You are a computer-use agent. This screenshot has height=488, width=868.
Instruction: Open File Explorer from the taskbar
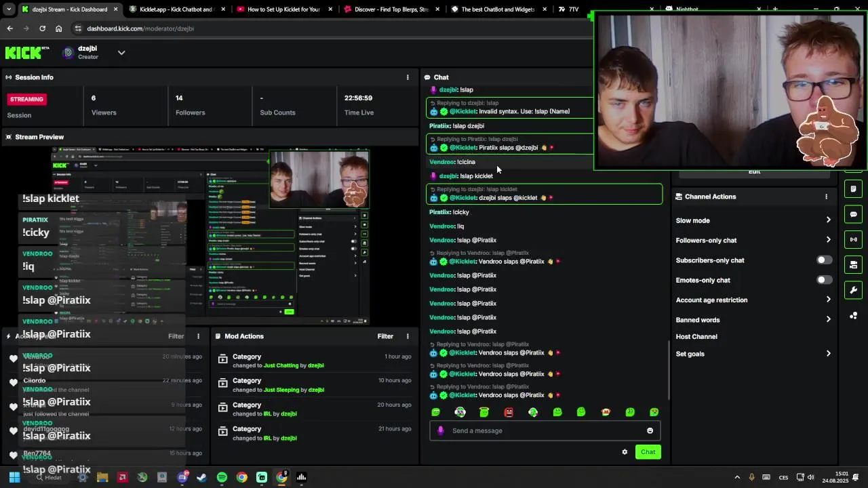coord(102,477)
